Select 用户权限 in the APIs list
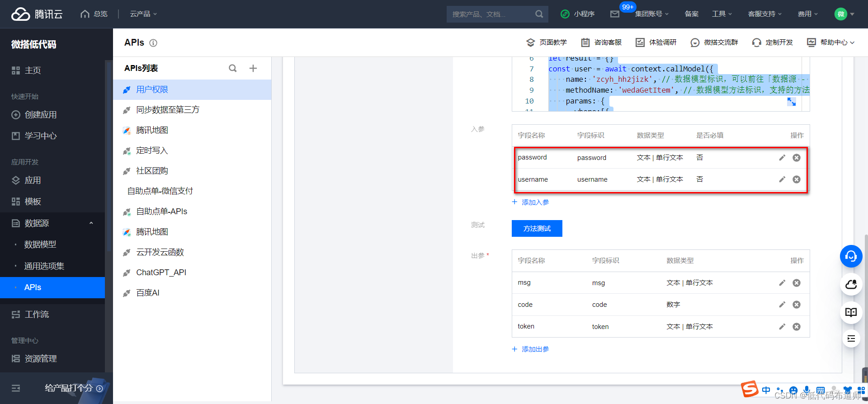Image resolution: width=868 pixels, height=404 pixels. click(x=192, y=89)
